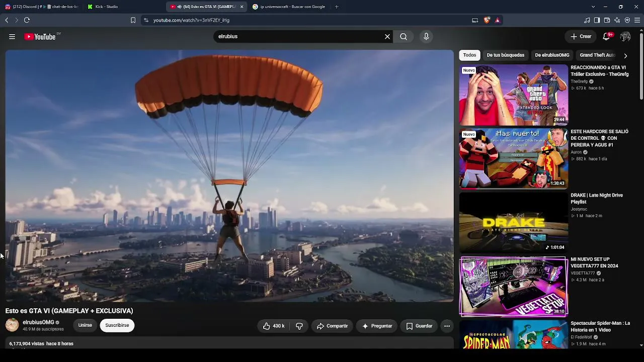Click the Unirse membership button
The height and width of the screenshot is (362, 644).
click(x=85, y=325)
